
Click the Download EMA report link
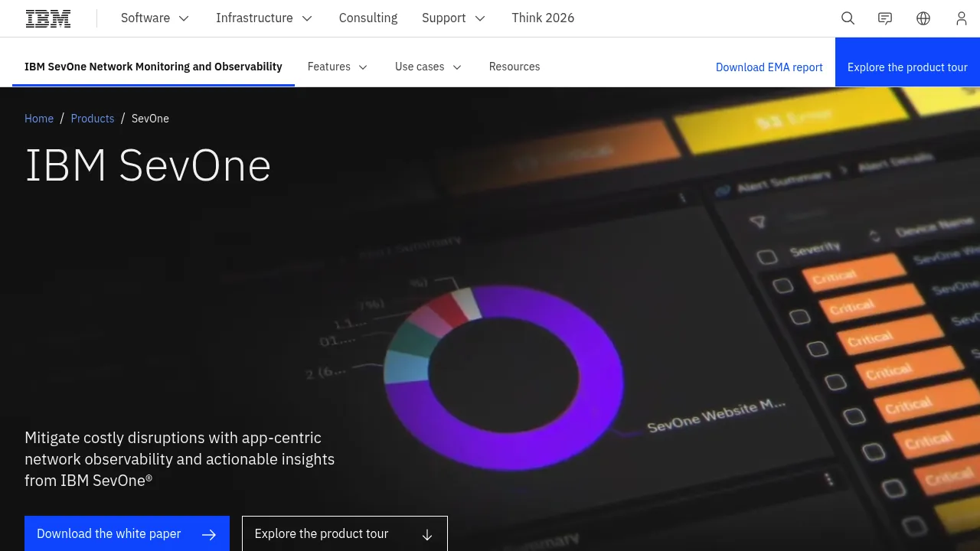[x=769, y=67]
